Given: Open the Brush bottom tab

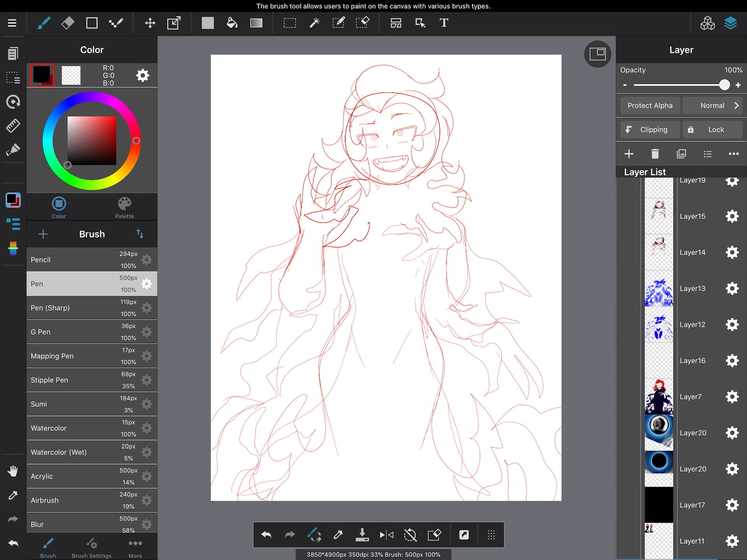Looking at the screenshot, I should click(x=48, y=548).
